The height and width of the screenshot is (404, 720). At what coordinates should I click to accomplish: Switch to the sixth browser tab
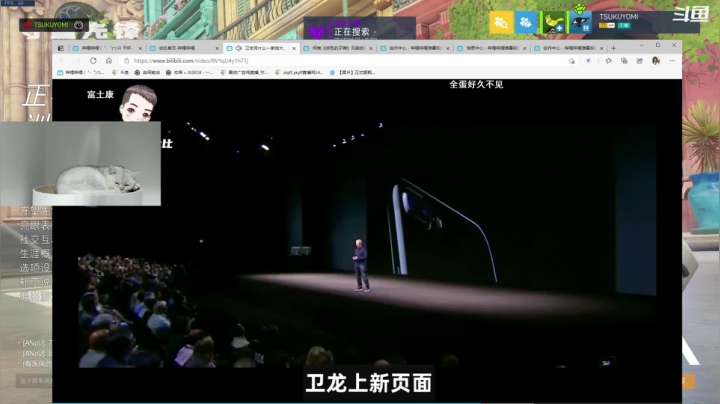[491, 48]
